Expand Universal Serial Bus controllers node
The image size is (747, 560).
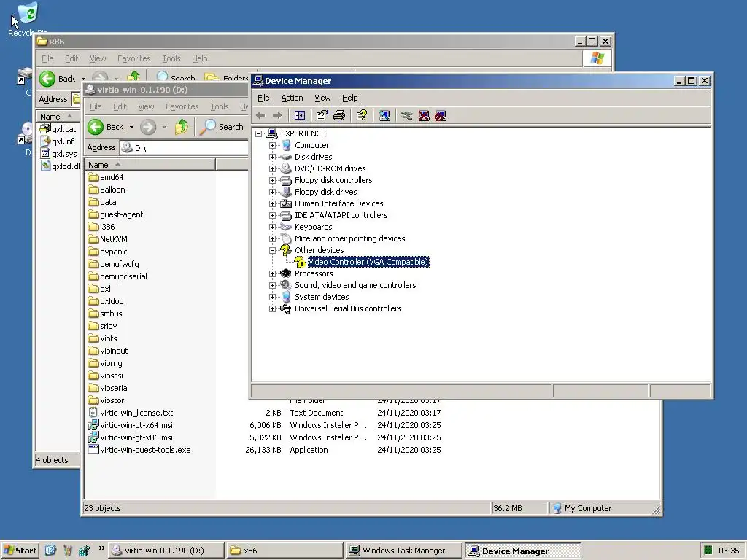(273, 308)
